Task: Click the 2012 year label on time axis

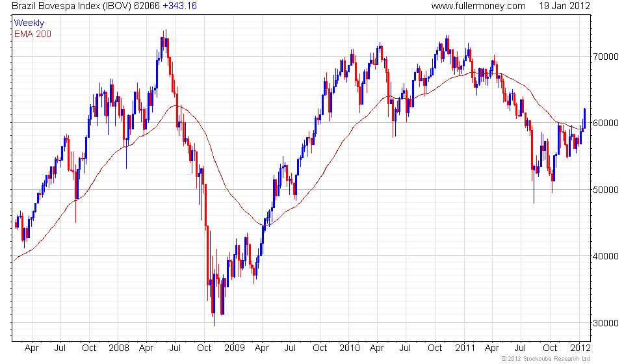Action: coord(580,348)
